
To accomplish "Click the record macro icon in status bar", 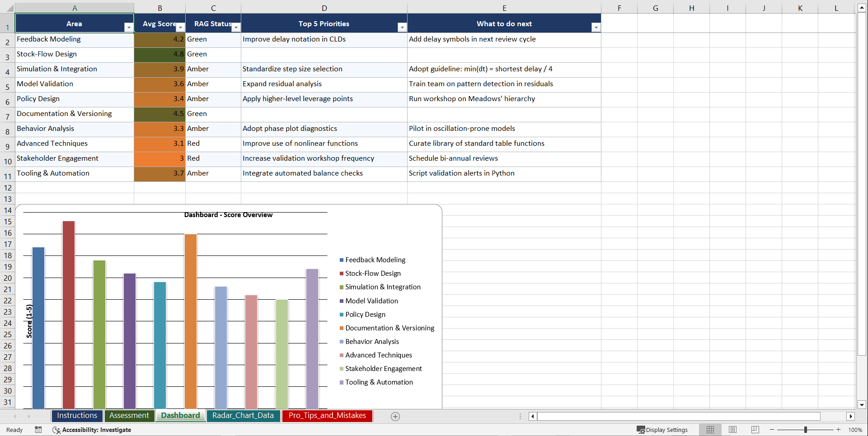I will [x=38, y=430].
